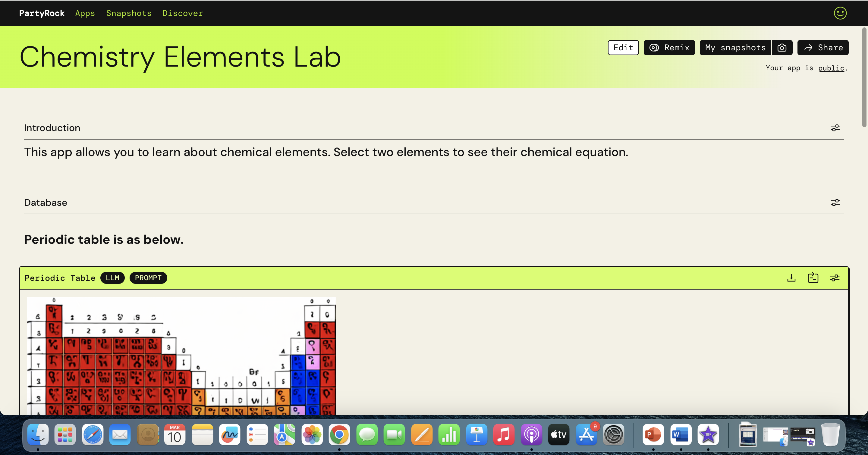The height and width of the screenshot is (455, 868).
Task: Click the public visibility link
Action: tap(831, 68)
